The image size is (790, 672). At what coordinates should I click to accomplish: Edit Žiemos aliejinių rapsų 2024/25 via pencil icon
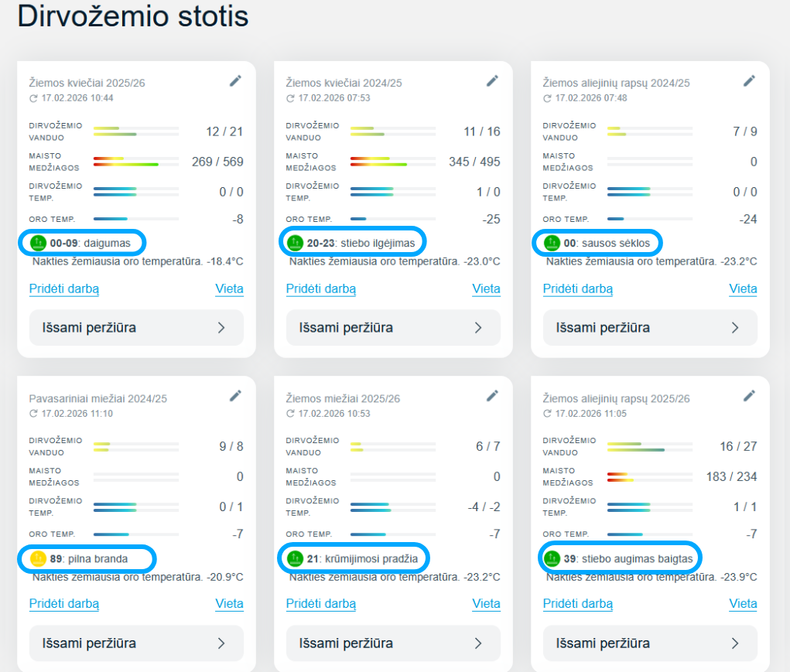coord(749,80)
